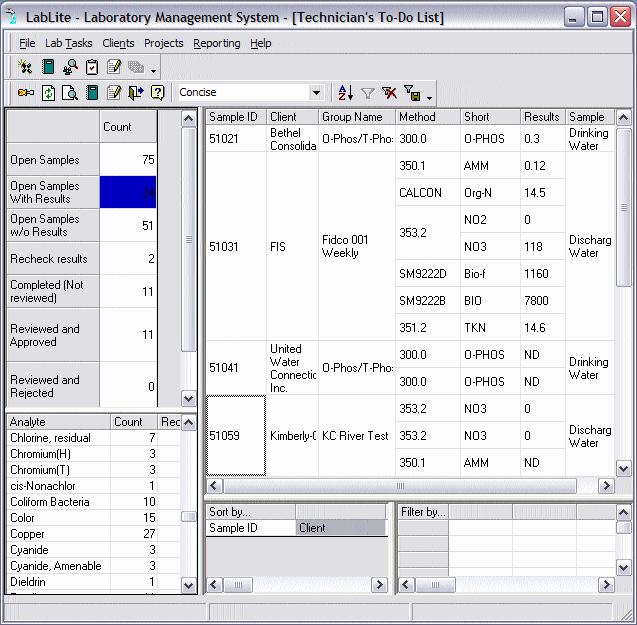The height and width of the screenshot is (625, 637).
Task: Click analyte list scroll down arrow
Action: 188,586
